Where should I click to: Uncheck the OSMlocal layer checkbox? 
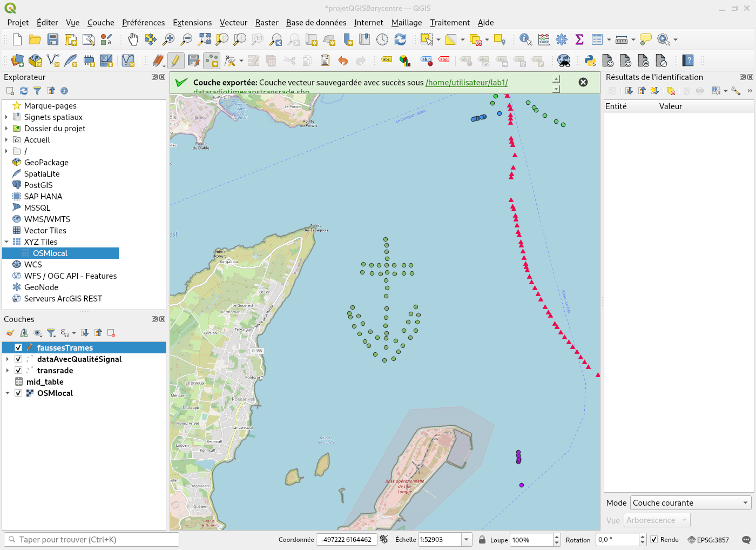[18, 393]
